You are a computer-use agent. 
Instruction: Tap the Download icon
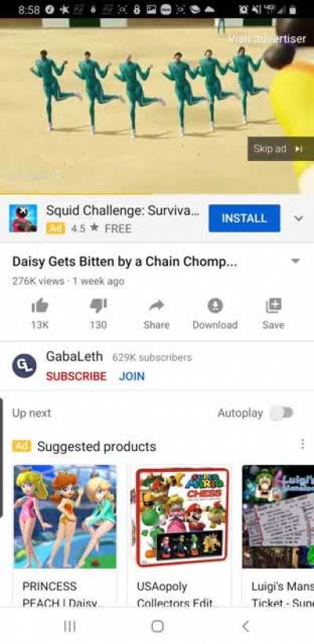click(x=215, y=306)
